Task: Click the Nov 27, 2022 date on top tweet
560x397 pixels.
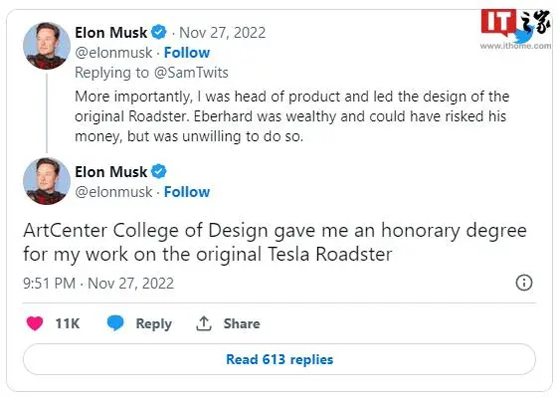Action: point(222,33)
